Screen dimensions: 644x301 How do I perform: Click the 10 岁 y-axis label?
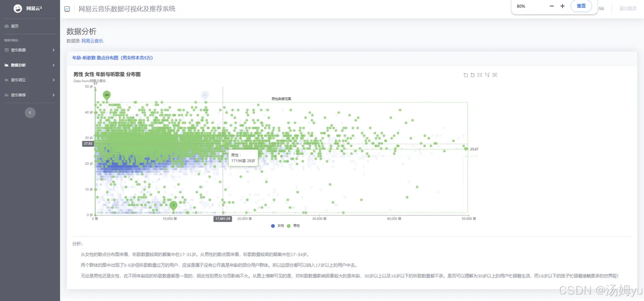coord(89,189)
